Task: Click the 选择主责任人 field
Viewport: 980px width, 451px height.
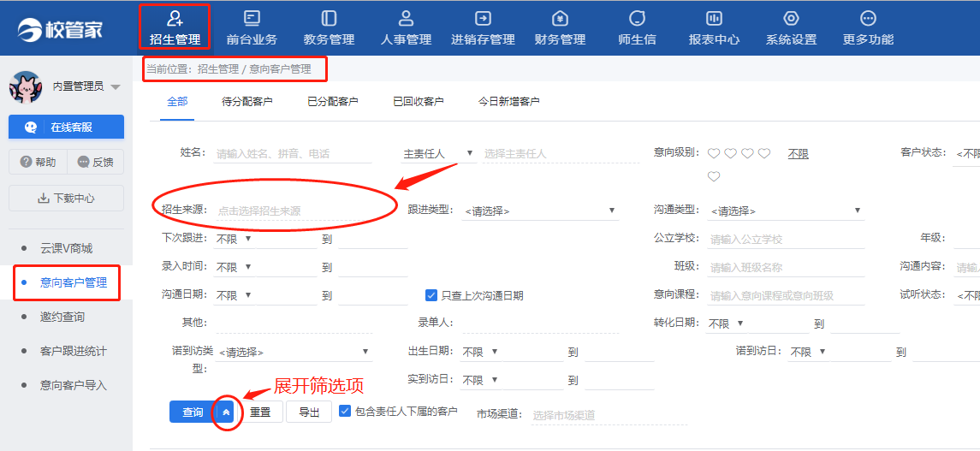Action: click(x=561, y=154)
